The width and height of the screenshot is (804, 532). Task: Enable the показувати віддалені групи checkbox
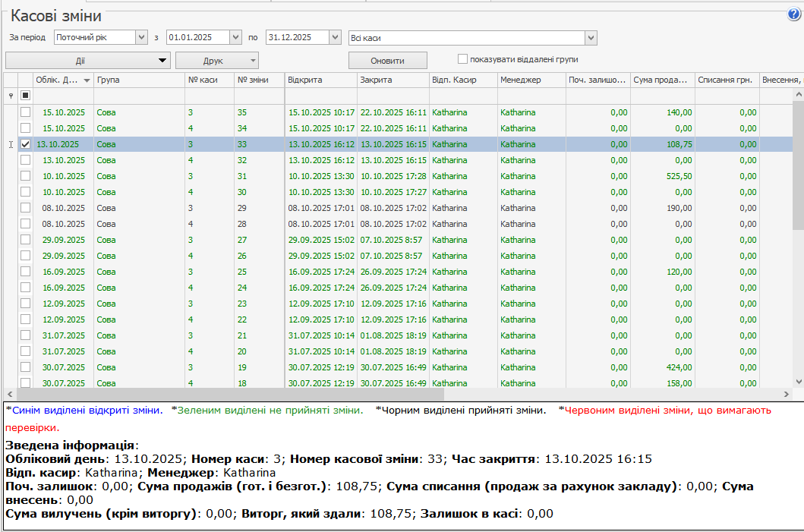click(462, 59)
